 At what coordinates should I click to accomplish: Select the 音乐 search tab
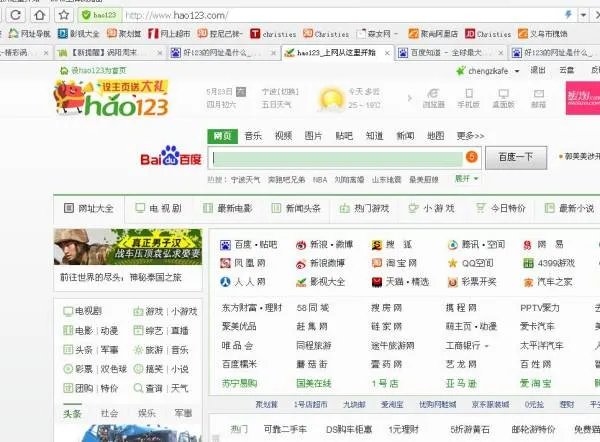(x=253, y=136)
